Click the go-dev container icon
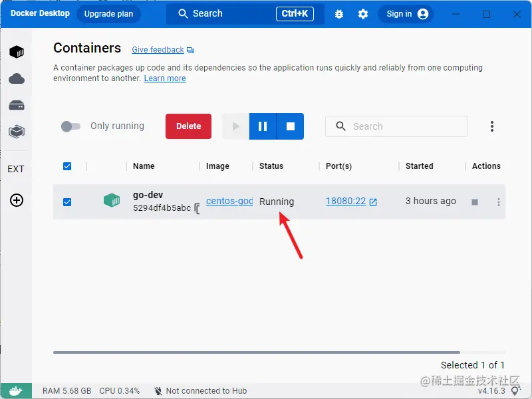 coord(112,200)
